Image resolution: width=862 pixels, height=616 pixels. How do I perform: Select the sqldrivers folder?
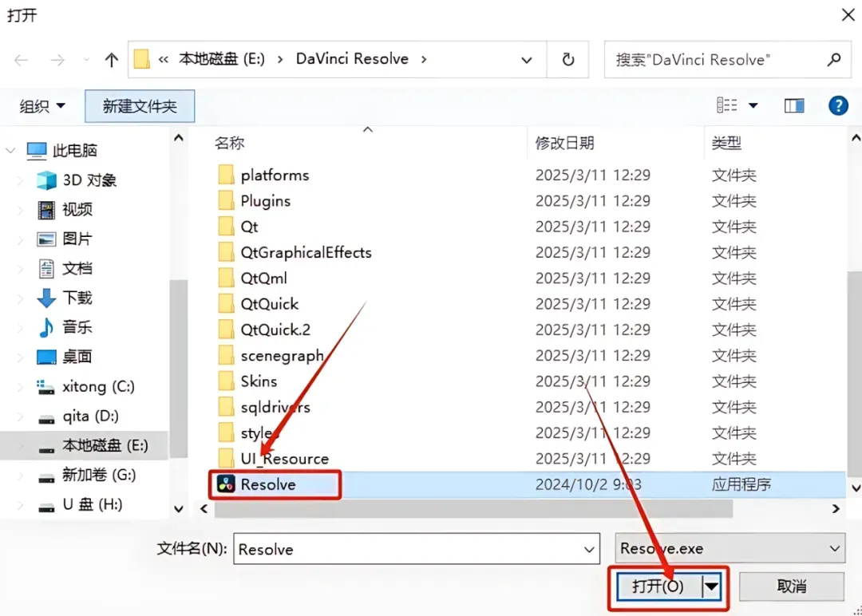tap(275, 407)
